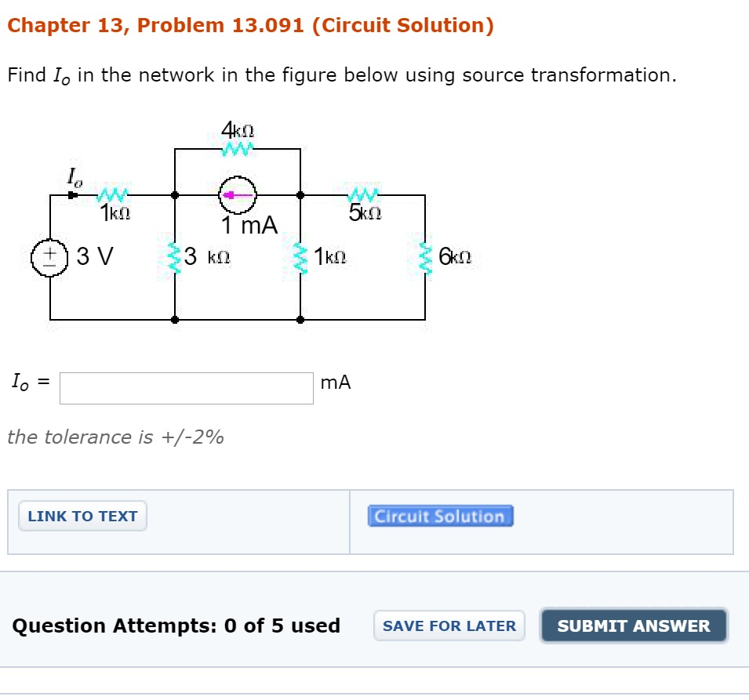Click the Io answer input field
Screen dimensions: 749x700
point(187,388)
